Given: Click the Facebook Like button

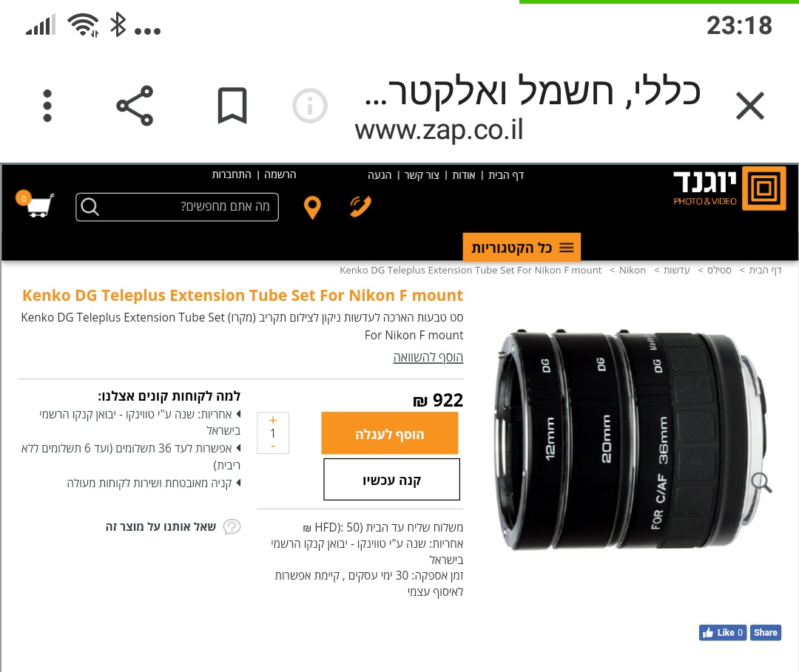Looking at the screenshot, I should click(723, 632).
